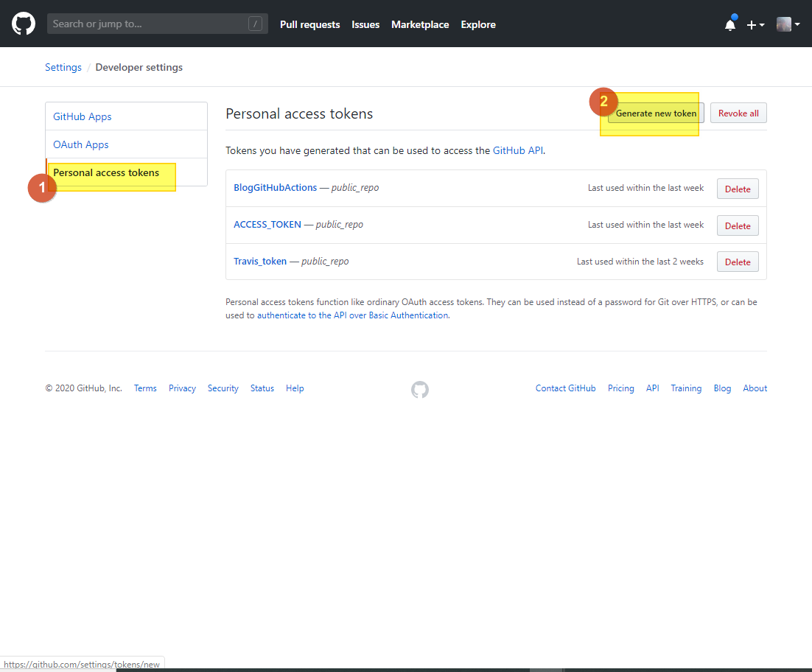Click the 'Last used within the last week' text for ACCESS_TOKEN
This screenshot has width=812, height=672.
tap(645, 225)
